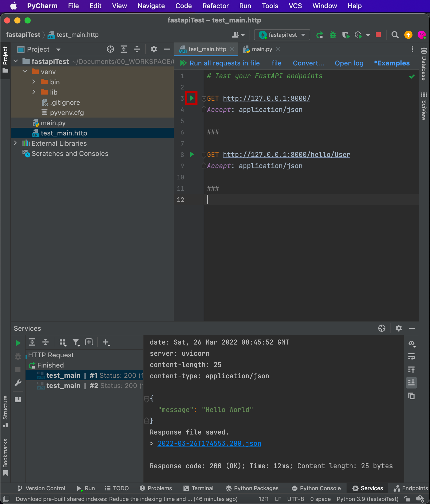Toggle the eye View options in Services

[411, 343]
